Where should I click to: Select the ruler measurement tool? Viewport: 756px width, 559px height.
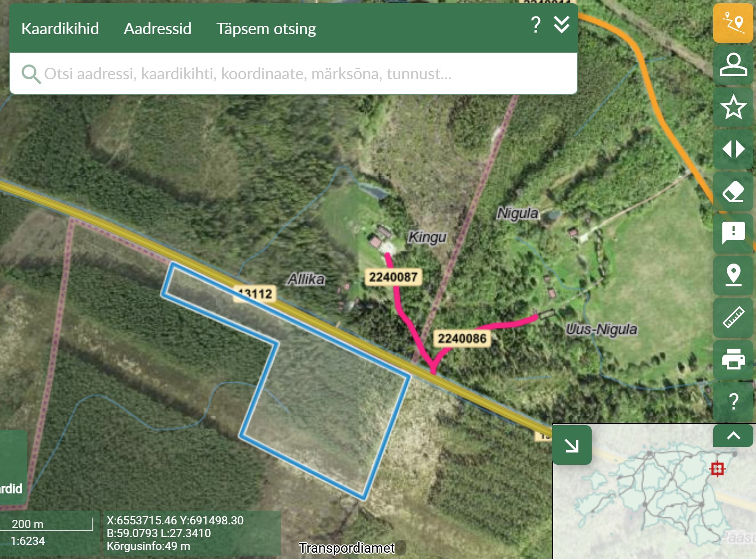(x=733, y=317)
